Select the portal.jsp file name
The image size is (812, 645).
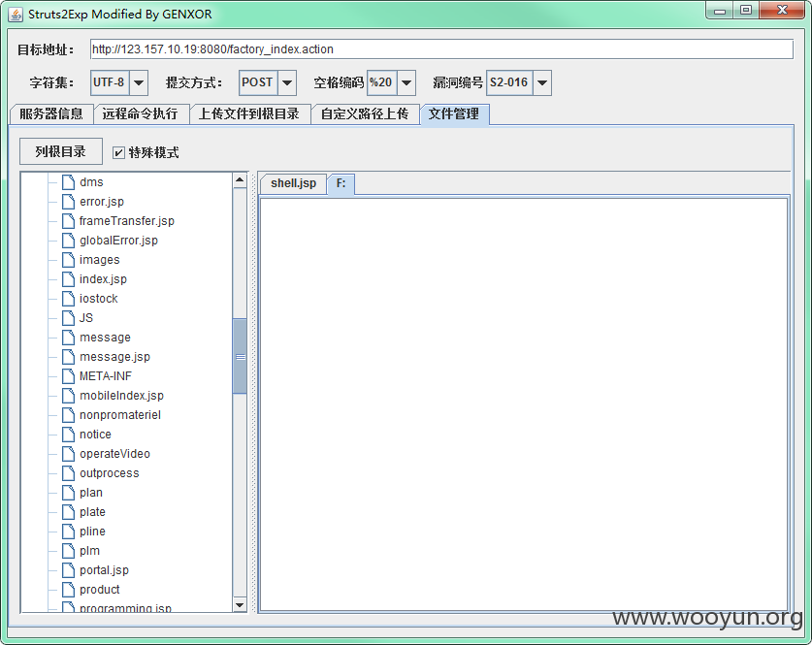tap(104, 570)
